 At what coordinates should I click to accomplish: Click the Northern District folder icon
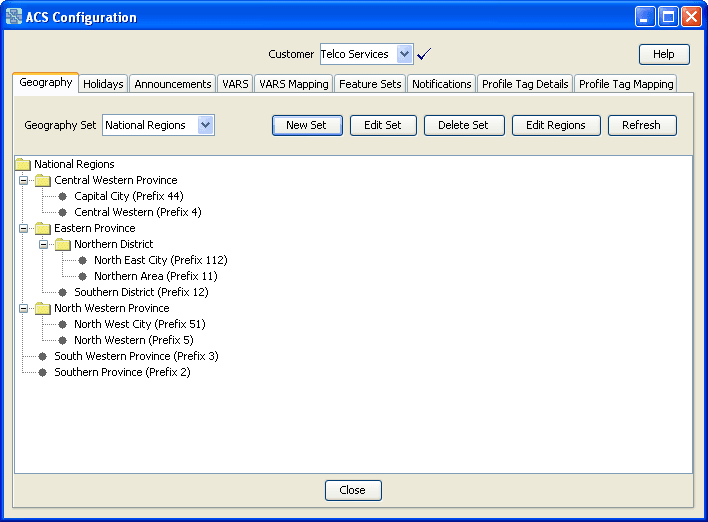tap(62, 244)
